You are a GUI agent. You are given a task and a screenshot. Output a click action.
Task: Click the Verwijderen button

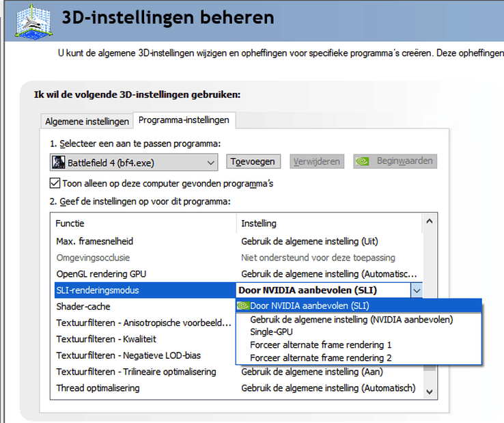[316, 162]
